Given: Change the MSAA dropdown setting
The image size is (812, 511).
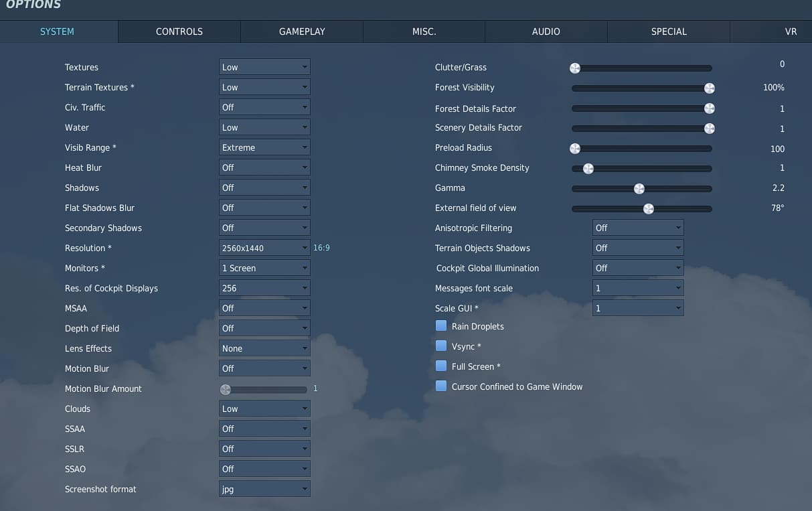Looking at the screenshot, I should click(264, 308).
